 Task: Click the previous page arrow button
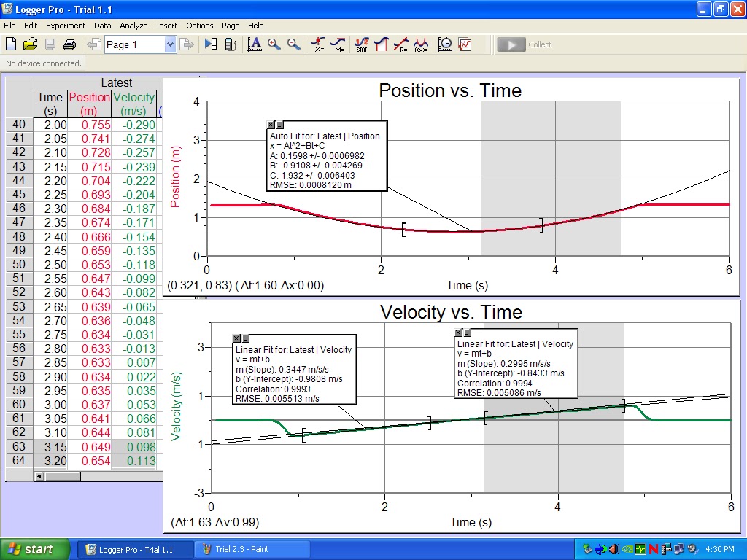94,44
